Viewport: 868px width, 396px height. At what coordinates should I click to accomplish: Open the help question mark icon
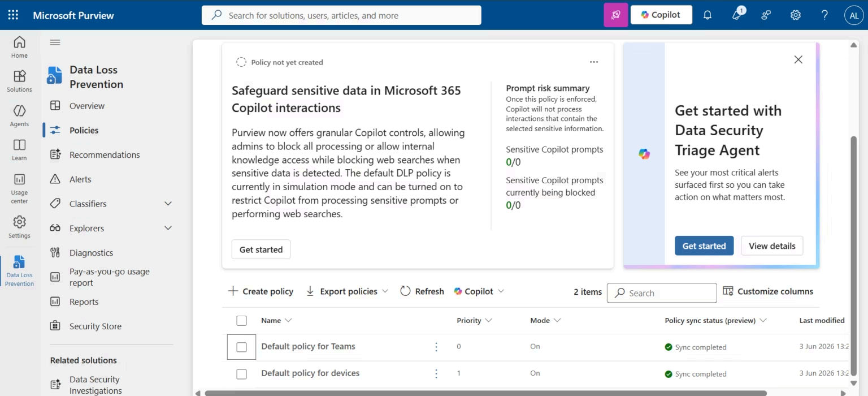point(825,15)
